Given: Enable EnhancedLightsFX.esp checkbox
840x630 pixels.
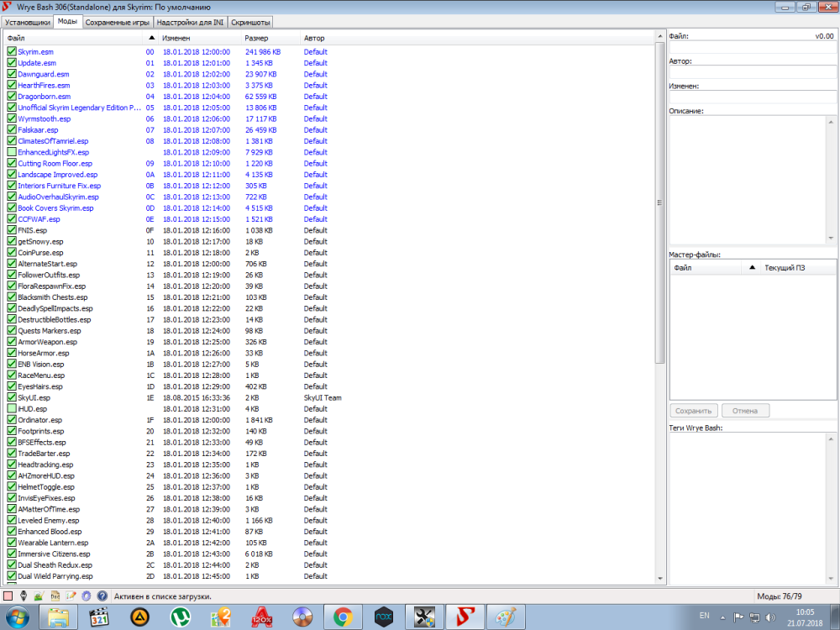Looking at the screenshot, I should pyautogui.click(x=12, y=152).
